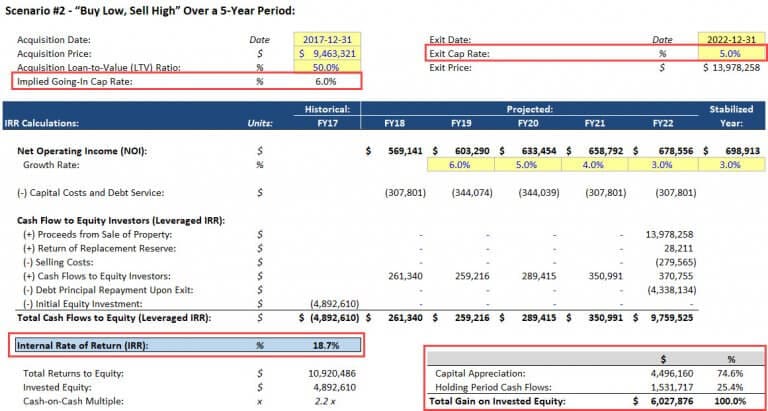Click the Acquisition Price input cell
This screenshot has height=411, width=768.
click(x=328, y=53)
